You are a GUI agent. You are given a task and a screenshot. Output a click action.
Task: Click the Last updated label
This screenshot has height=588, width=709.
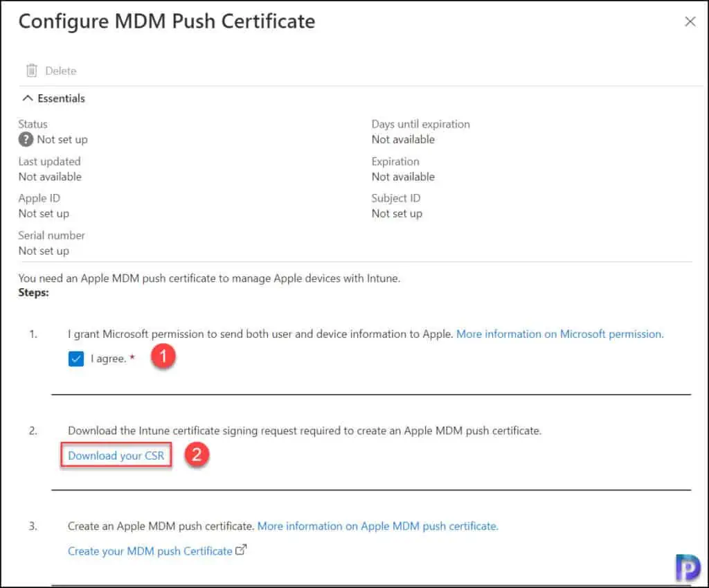point(50,161)
